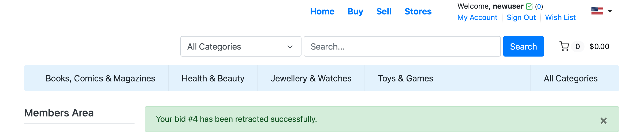Open the Sell menu link
This screenshot has height=135, width=644.
(x=384, y=12)
